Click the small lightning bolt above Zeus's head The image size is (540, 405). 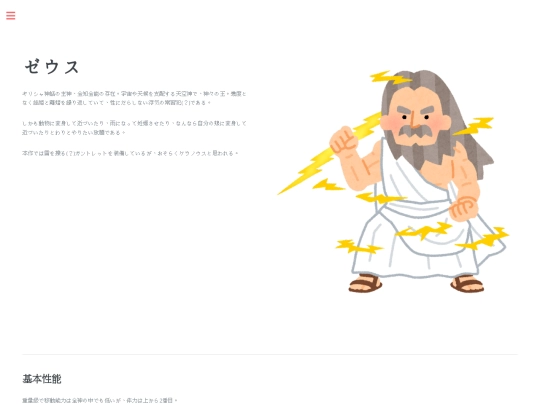[x=390, y=78]
